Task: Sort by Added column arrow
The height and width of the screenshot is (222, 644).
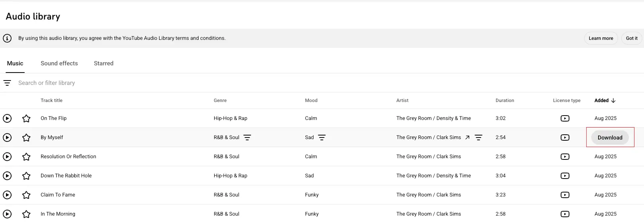Action: coord(613,100)
